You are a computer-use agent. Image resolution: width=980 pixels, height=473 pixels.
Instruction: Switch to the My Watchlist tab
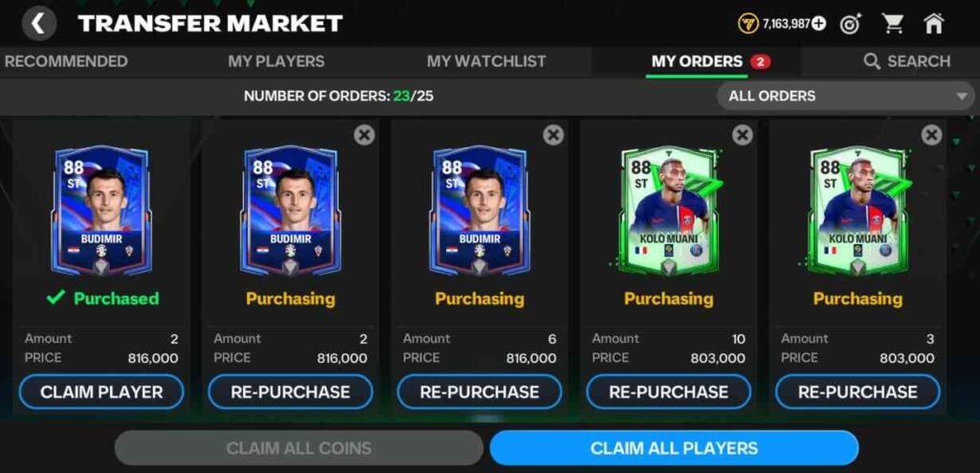(x=486, y=61)
